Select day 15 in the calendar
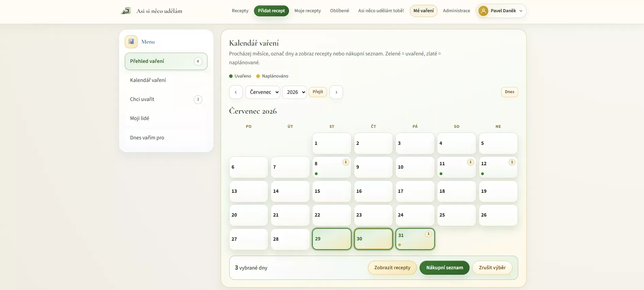 (x=332, y=191)
